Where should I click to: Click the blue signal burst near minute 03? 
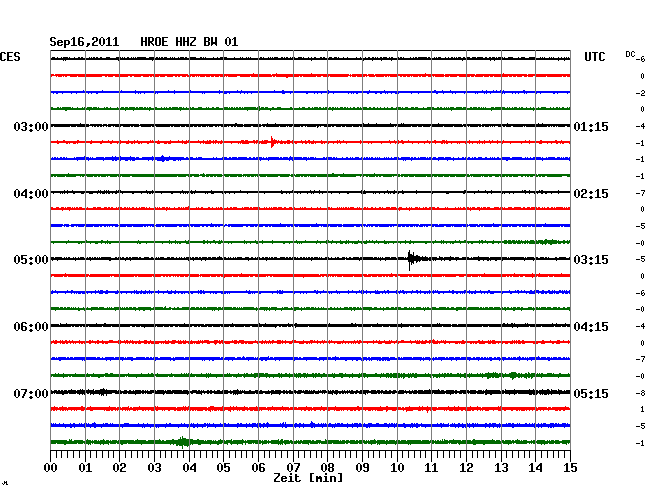coord(162,158)
